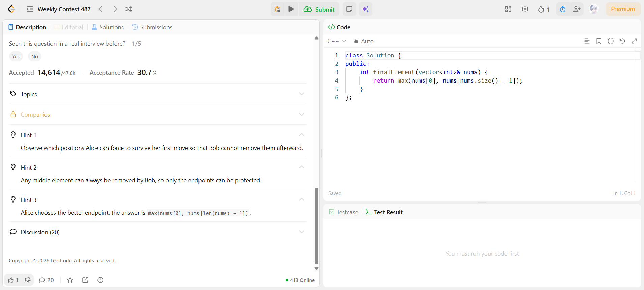
Task: Open the debugger icon in the toolbar
Action: 277,9
